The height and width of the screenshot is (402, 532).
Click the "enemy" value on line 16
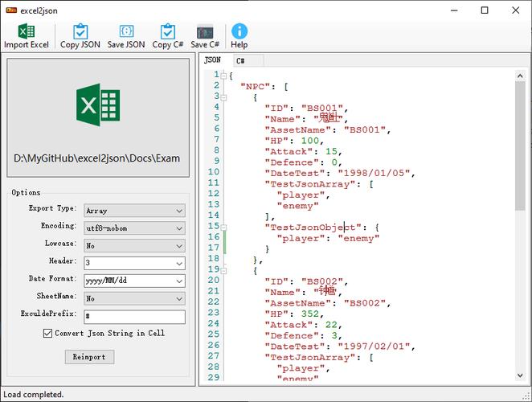358,238
